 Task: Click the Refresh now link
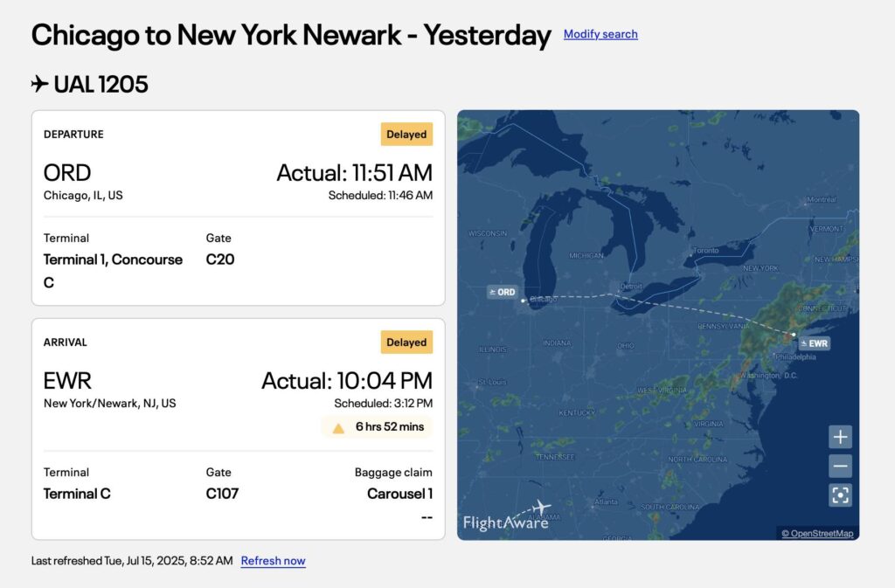point(273,561)
